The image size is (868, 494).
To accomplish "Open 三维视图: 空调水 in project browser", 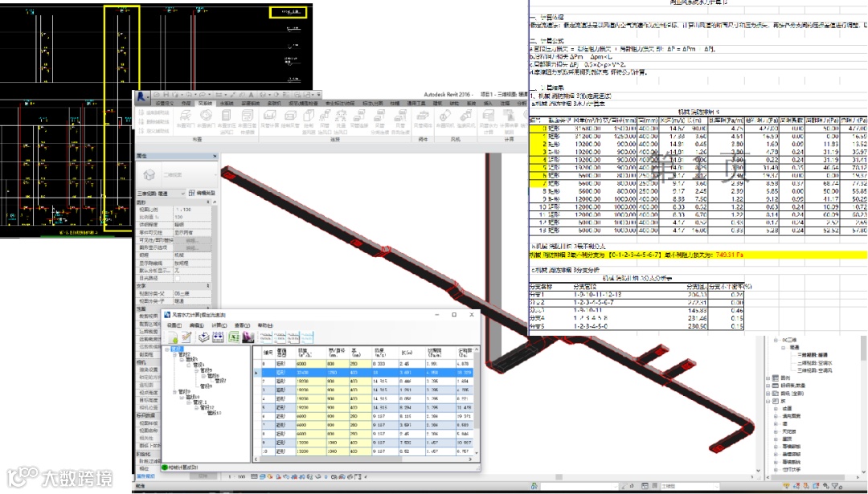I will pyautogui.click(x=815, y=363).
